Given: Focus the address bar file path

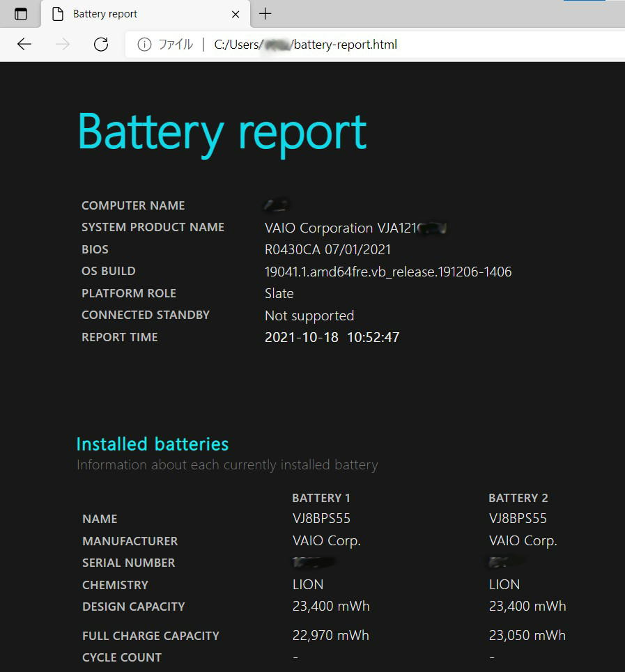Looking at the screenshot, I should tap(306, 45).
